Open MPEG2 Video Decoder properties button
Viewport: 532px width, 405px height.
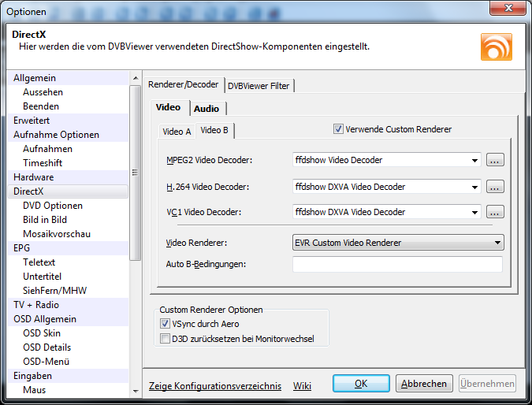pyautogui.click(x=494, y=160)
